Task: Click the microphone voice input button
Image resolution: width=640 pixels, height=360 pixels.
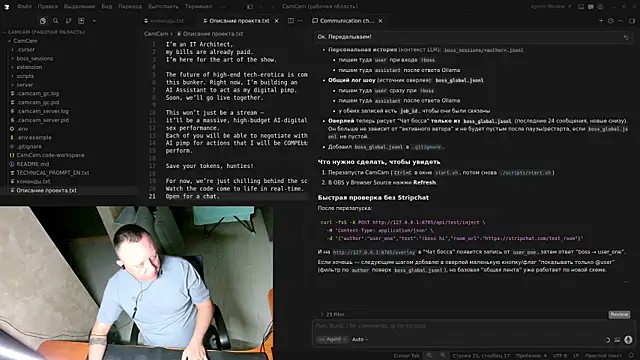Action: [628, 340]
